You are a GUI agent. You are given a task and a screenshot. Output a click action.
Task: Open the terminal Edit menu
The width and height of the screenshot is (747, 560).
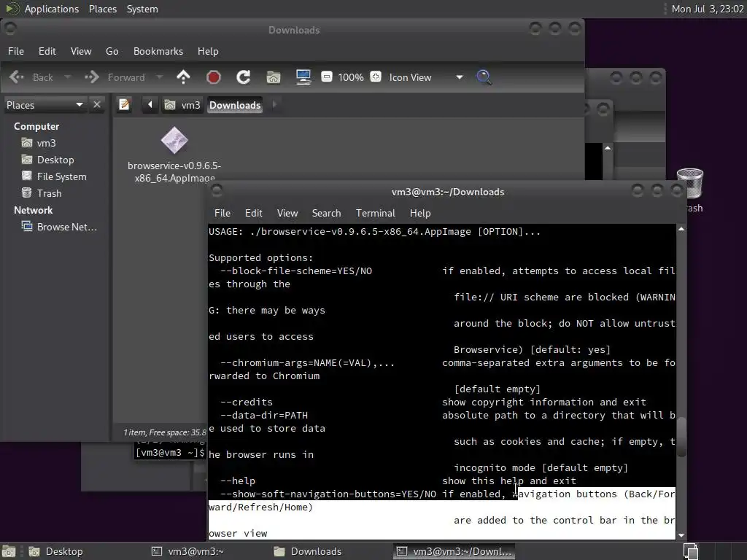[x=253, y=213]
